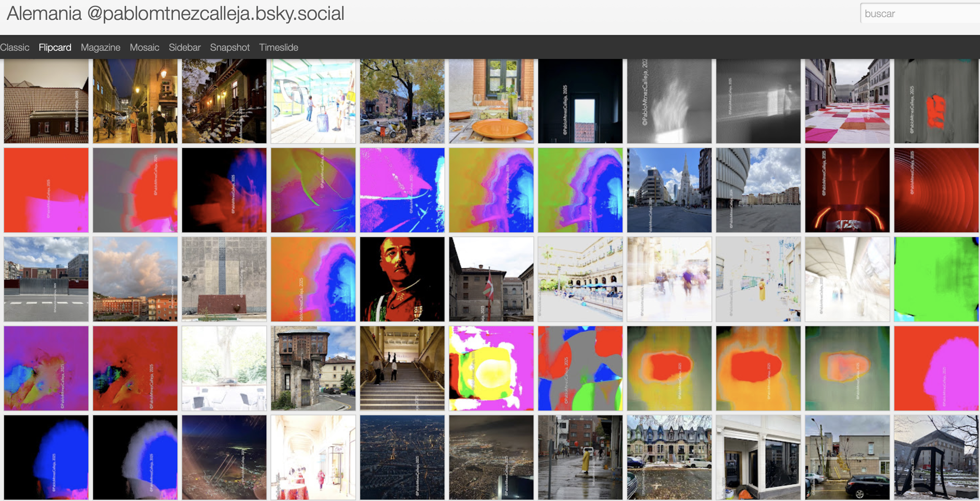Open the Magazine view
Screen dimensions: 980x501
[x=100, y=48]
